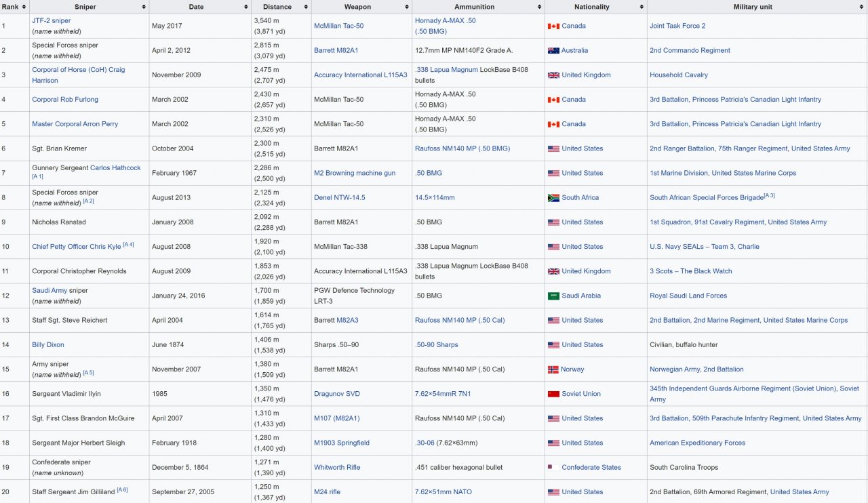Open the Whitworth Rifle link
The height and width of the screenshot is (503, 868).
337,468
